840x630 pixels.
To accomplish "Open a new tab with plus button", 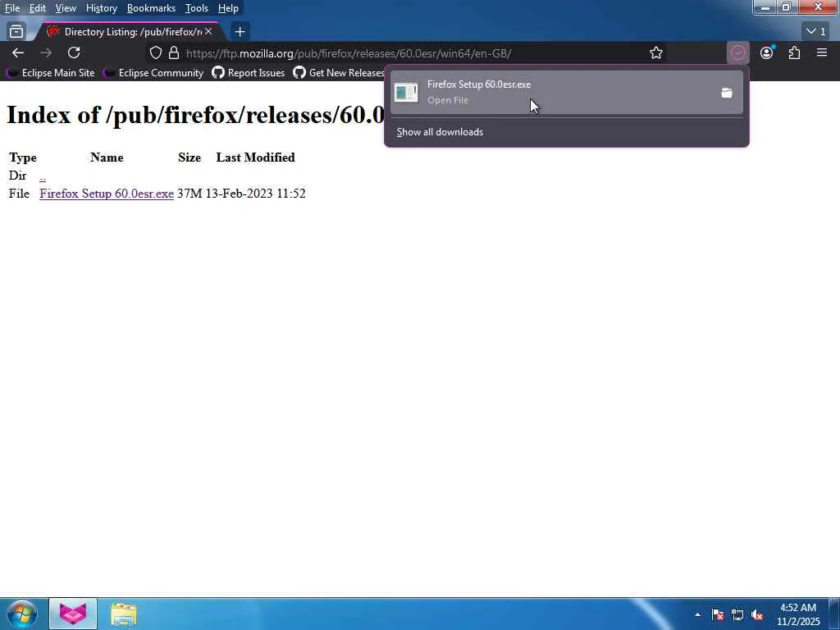I will [x=240, y=32].
